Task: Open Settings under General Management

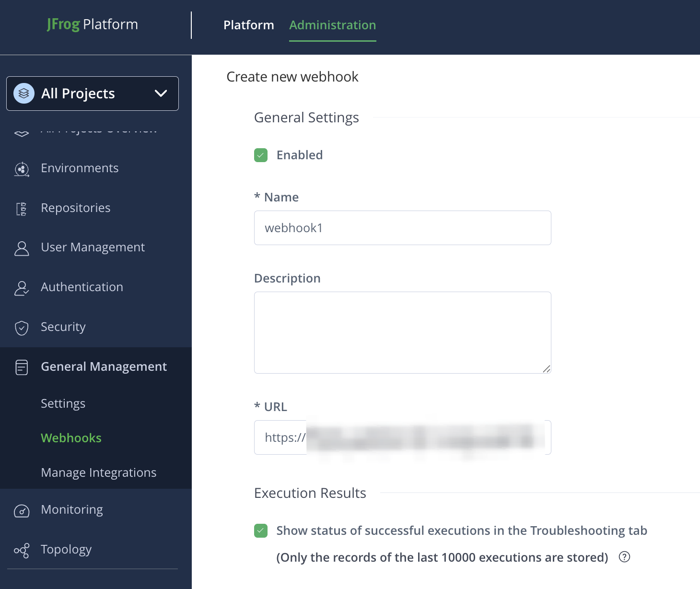Action: point(63,403)
